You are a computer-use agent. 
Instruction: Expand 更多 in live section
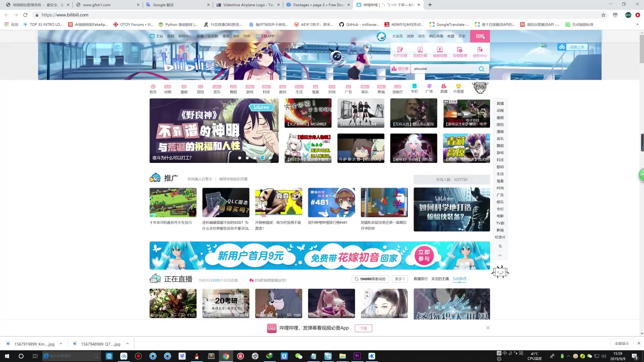pos(400,279)
